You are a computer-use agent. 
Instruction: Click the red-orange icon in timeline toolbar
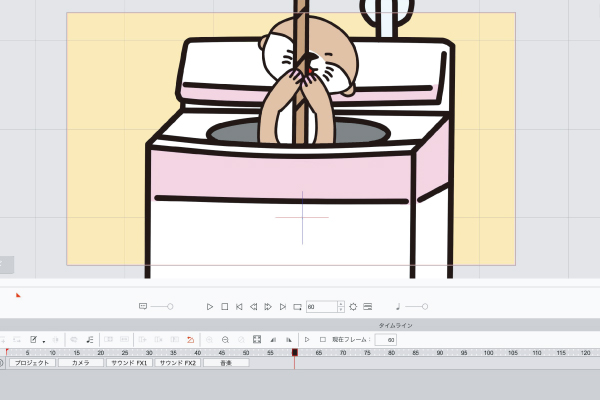[191, 340]
